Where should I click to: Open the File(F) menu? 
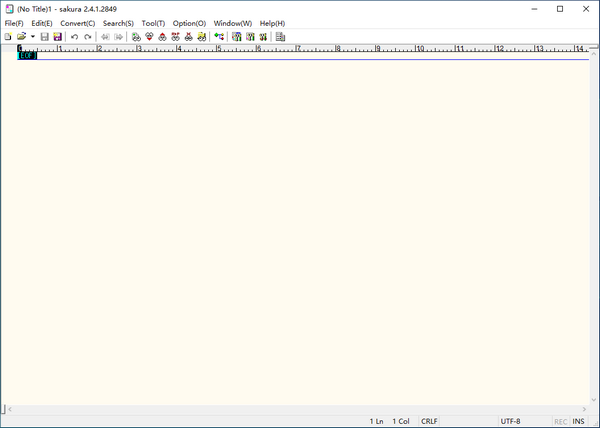[14, 23]
